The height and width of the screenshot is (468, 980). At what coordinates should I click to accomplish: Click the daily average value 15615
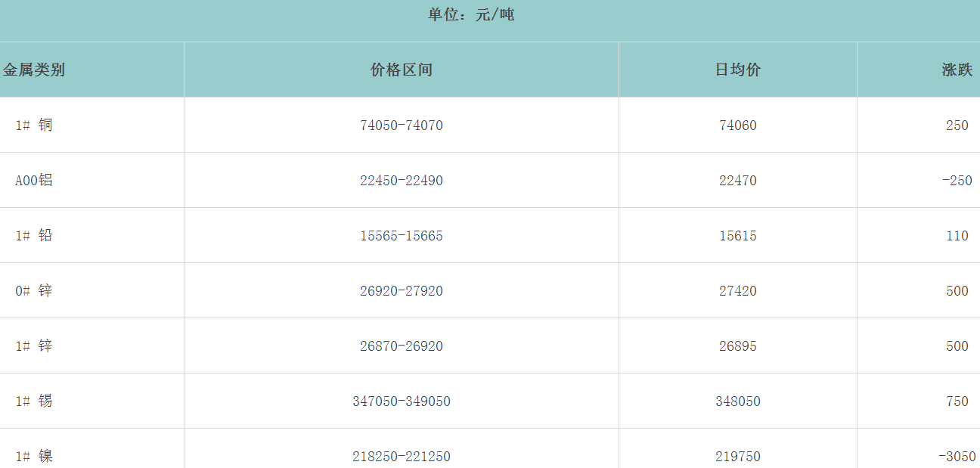coord(737,236)
